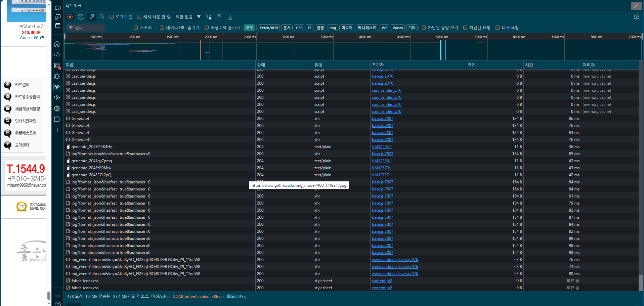This screenshot has height=306, width=644.
Task: Click the 필터 text input
Action: coord(86,28)
